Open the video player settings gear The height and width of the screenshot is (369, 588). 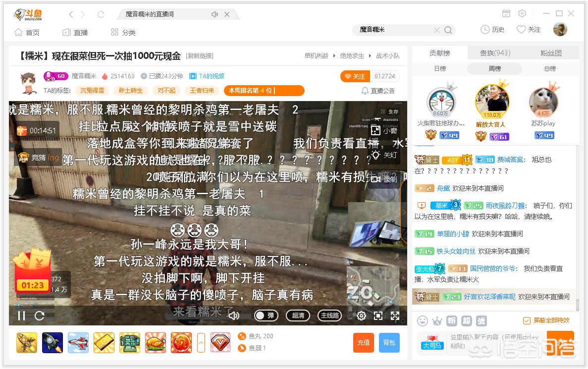click(361, 316)
